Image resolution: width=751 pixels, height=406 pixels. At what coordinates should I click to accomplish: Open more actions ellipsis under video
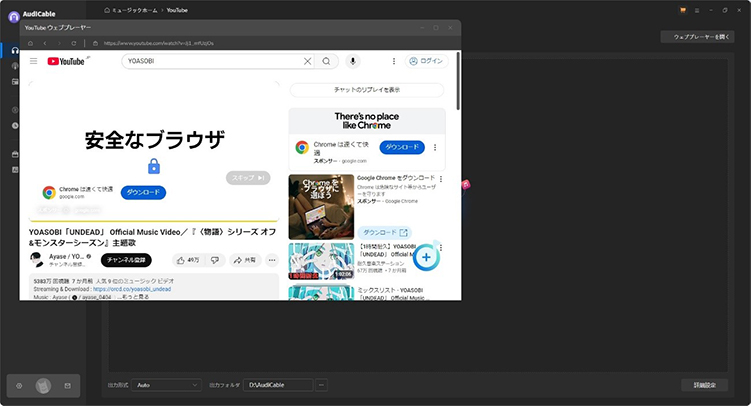coord(272,260)
